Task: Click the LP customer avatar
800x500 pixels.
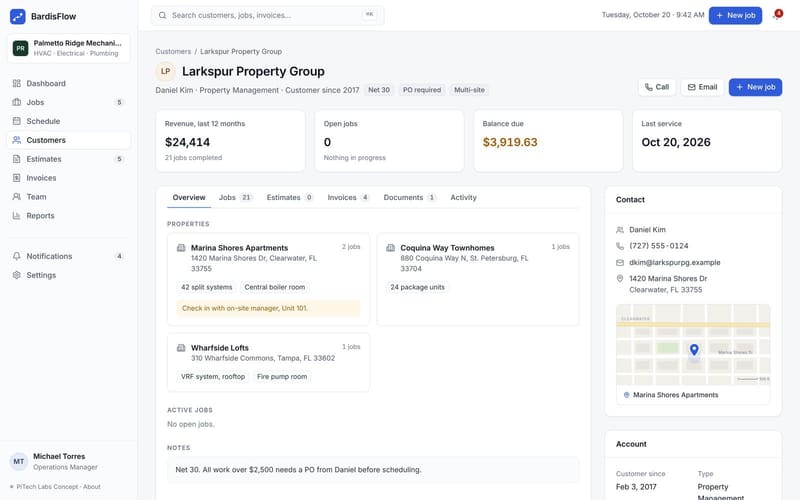Action: 165,71
